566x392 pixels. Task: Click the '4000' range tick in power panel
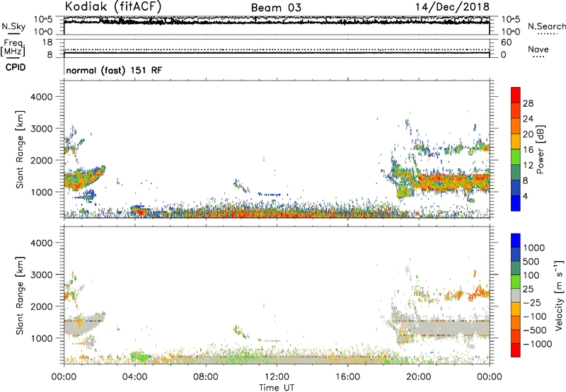point(42,97)
